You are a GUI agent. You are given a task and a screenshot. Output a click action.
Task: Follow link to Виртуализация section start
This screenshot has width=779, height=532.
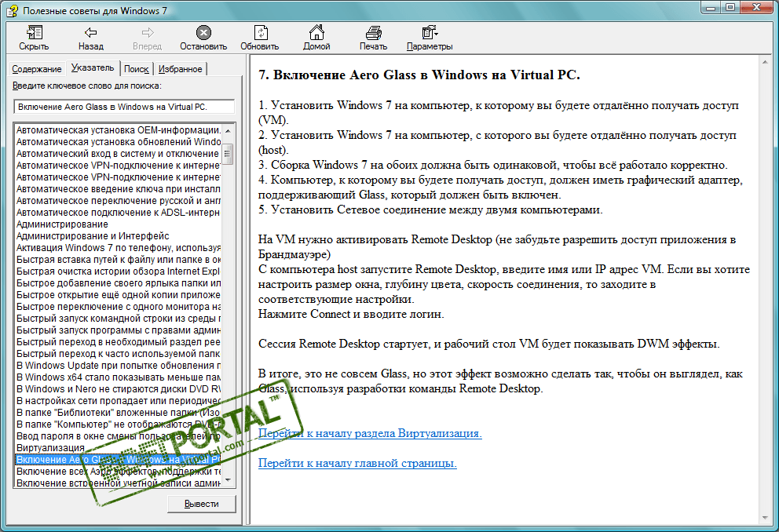point(370,433)
